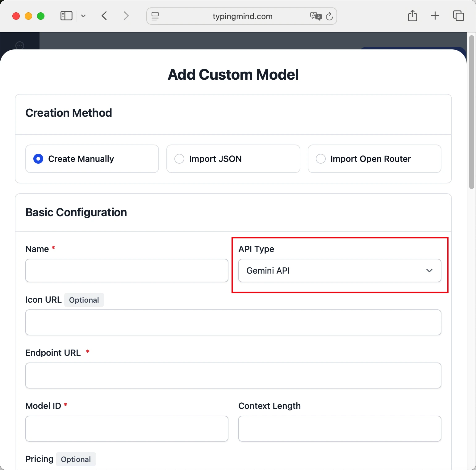476x470 pixels.
Task: Reload the typingmind.com page
Action: point(330,16)
